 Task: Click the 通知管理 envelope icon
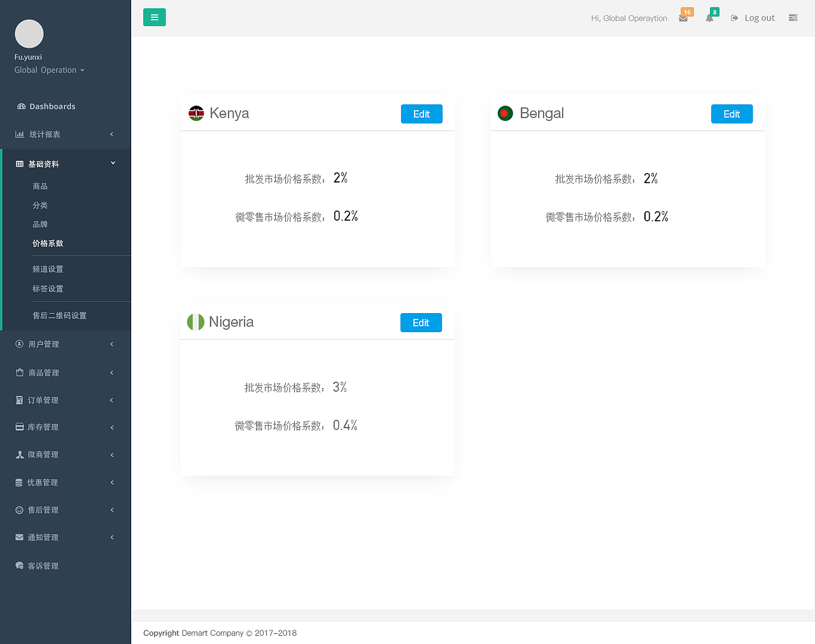tap(19, 537)
